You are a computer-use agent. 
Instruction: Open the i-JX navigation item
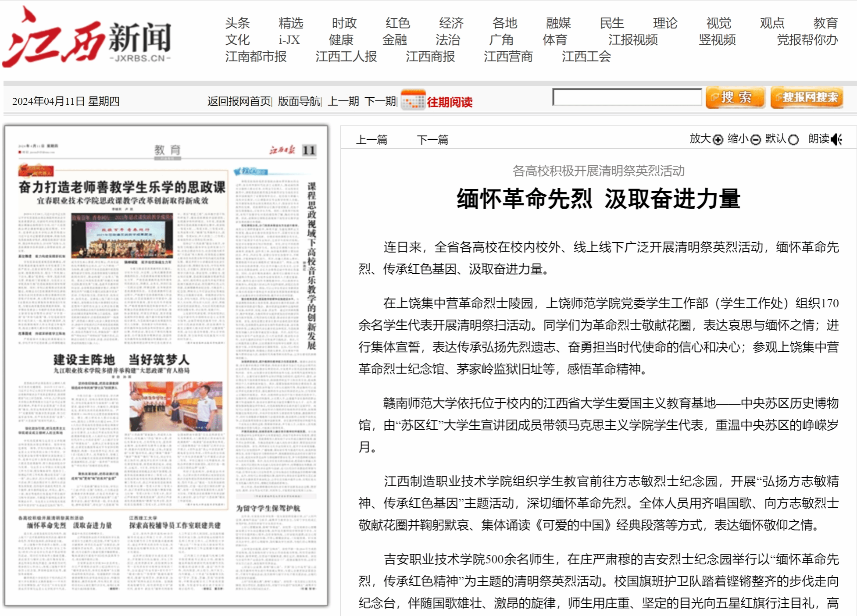289,39
